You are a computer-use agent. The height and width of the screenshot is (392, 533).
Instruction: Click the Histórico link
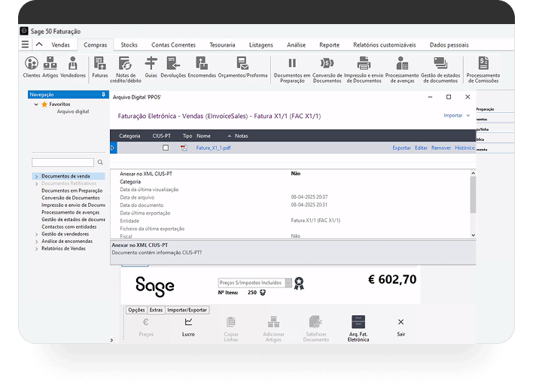click(x=464, y=148)
